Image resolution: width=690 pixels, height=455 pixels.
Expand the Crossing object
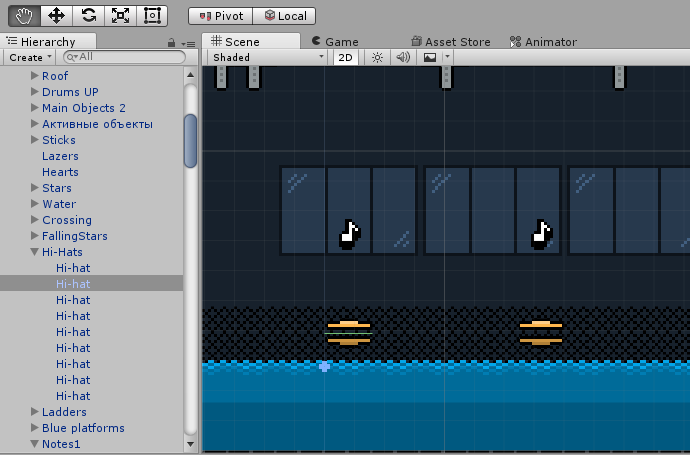click(35, 220)
